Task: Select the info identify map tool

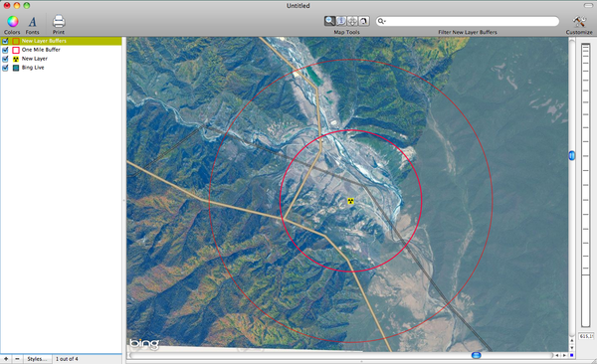Action: [x=341, y=21]
